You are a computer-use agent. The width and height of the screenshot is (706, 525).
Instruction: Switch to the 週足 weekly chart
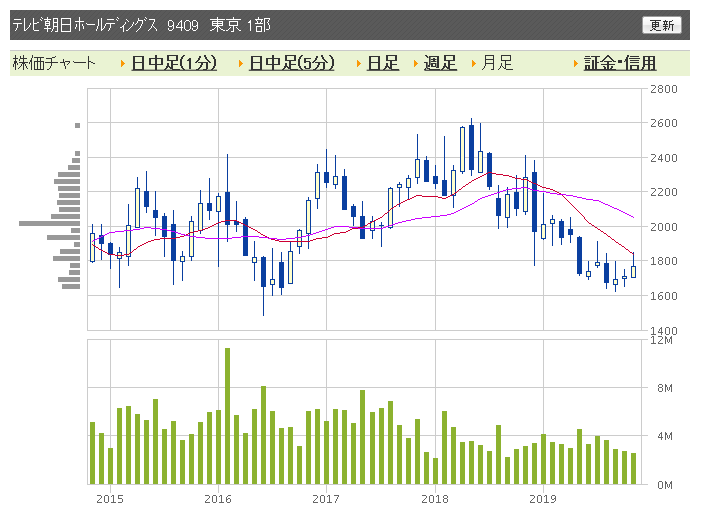coord(440,63)
